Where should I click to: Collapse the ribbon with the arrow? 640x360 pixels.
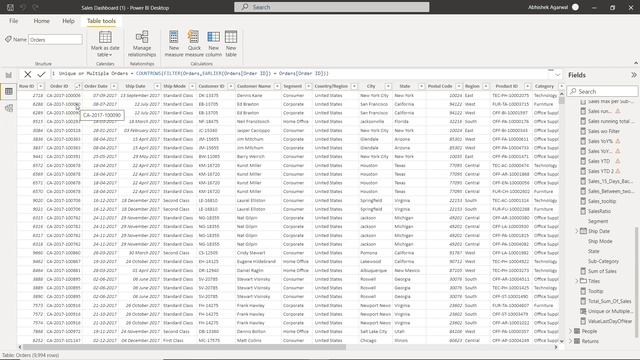click(636, 63)
